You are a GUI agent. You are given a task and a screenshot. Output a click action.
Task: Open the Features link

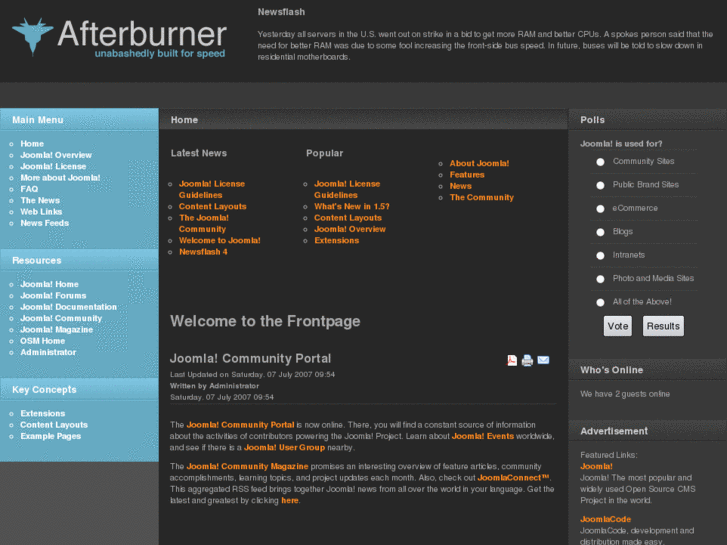pos(467,175)
